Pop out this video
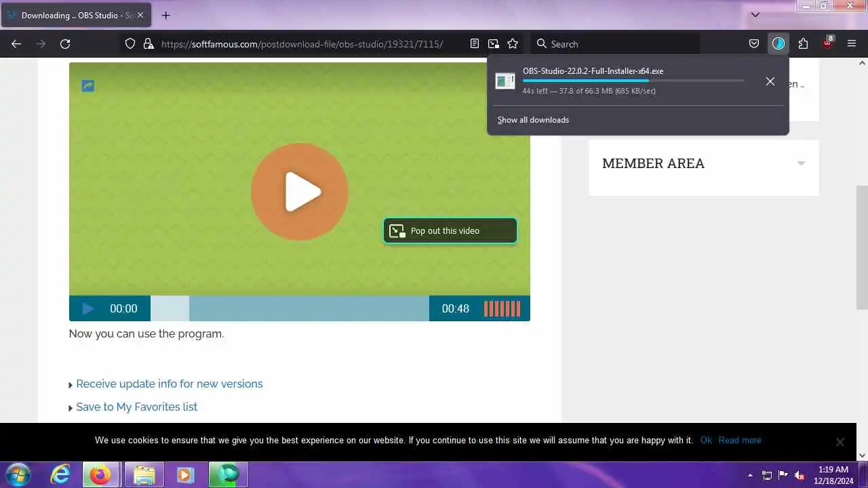This screenshot has width=868, height=488. (450, 230)
